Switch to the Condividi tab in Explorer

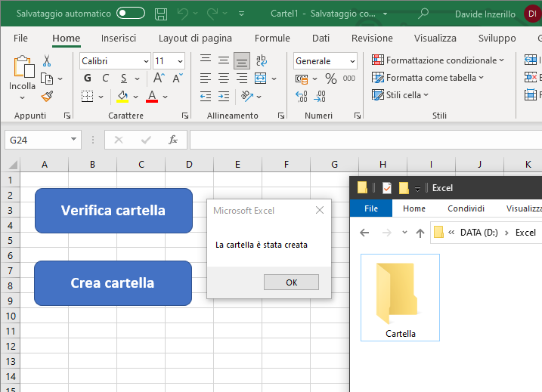(x=466, y=208)
